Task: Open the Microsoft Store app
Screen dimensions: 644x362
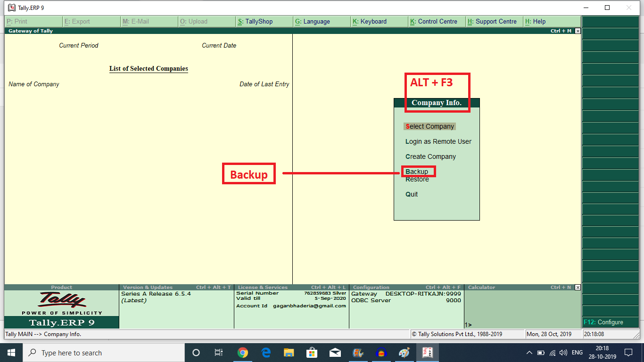Action: [312, 353]
